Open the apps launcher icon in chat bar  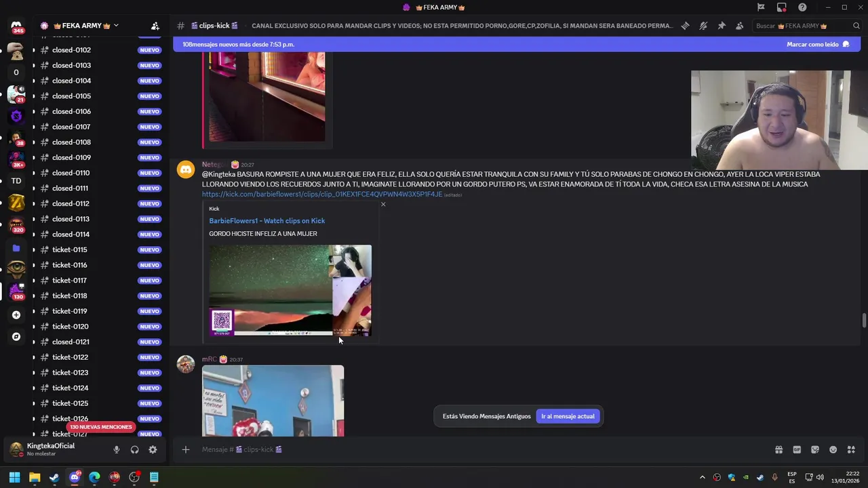click(x=851, y=449)
